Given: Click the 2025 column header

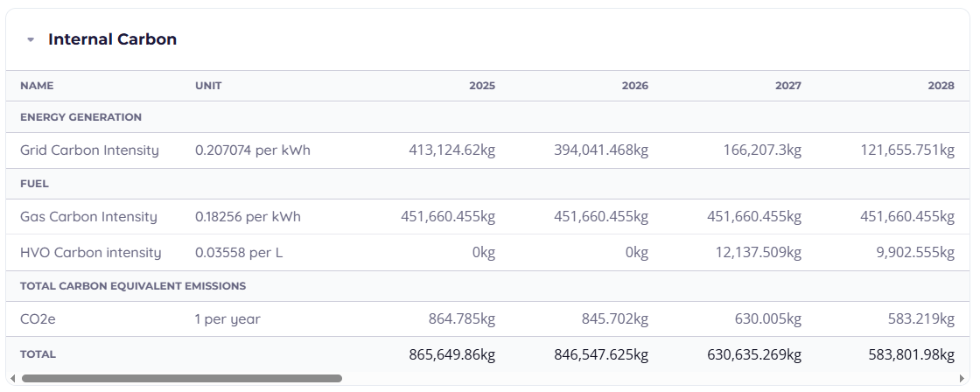Looking at the screenshot, I should (x=481, y=86).
